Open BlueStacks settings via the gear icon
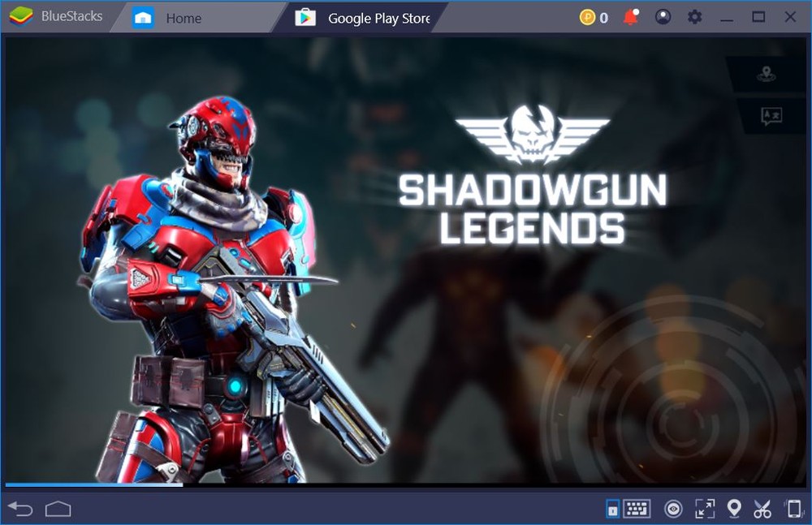 pyautogui.click(x=694, y=16)
